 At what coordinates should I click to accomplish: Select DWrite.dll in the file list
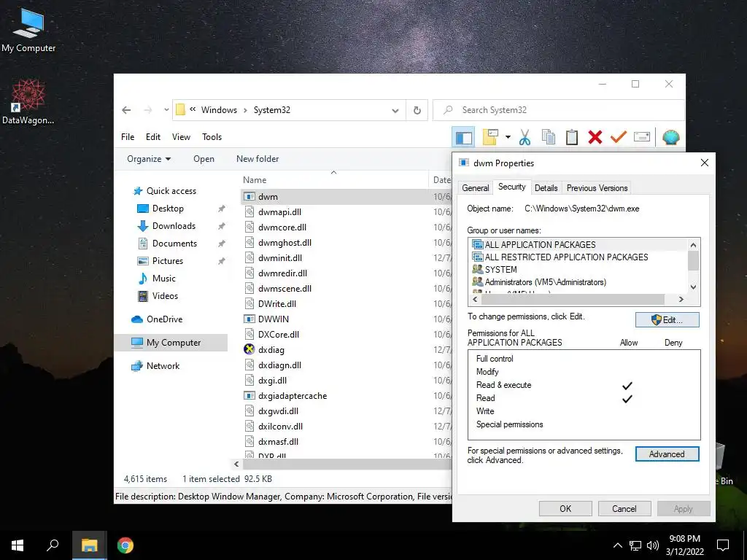pos(277,304)
